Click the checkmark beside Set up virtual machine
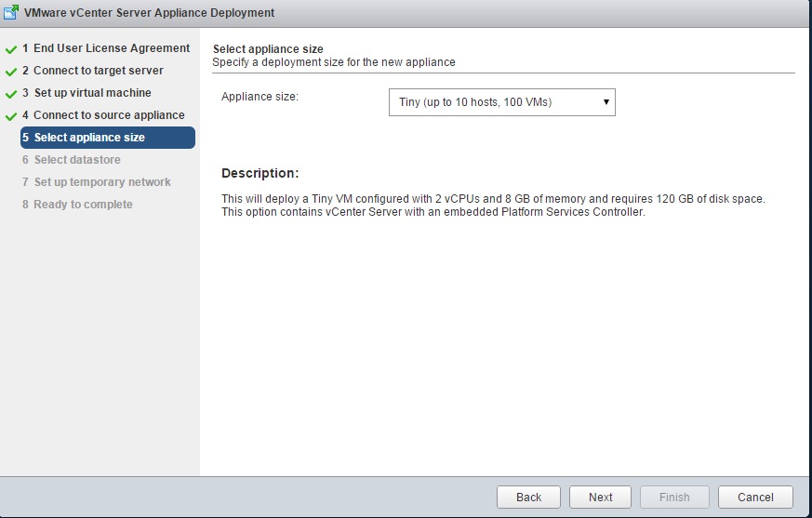This screenshot has width=812, height=518. point(11,93)
